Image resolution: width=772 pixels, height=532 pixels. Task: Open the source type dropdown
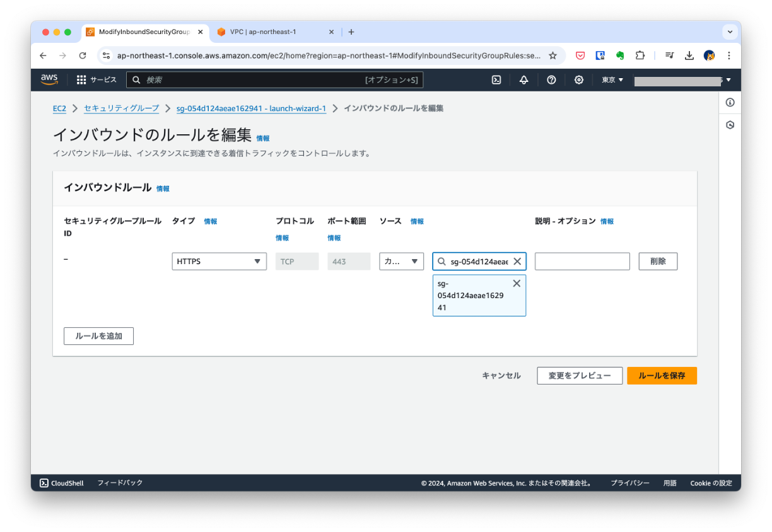coord(401,262)
